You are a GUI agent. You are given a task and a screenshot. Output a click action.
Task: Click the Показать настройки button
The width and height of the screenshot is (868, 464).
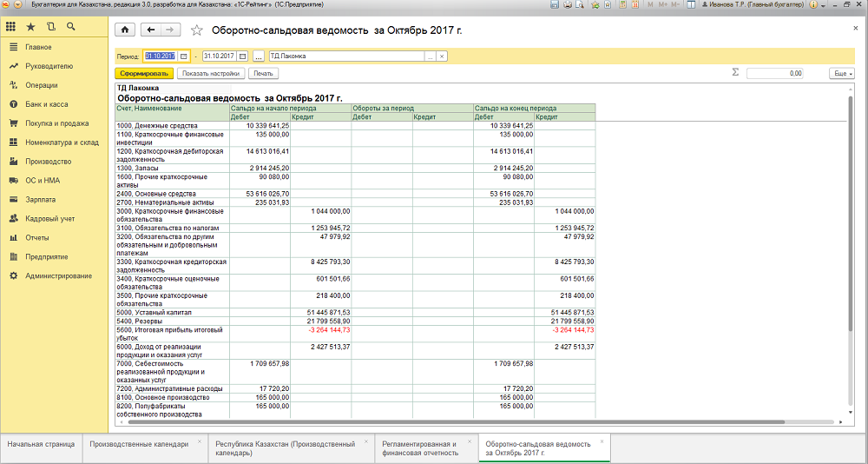tap(211, 73)
